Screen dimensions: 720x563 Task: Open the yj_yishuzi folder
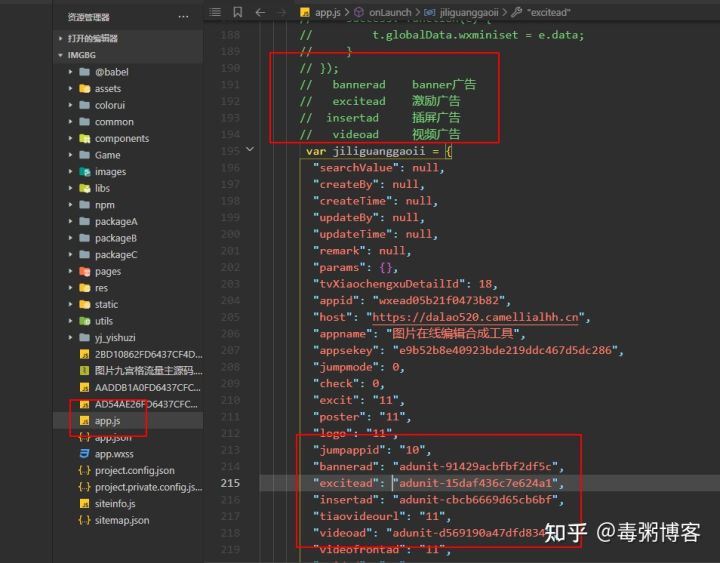115,338
